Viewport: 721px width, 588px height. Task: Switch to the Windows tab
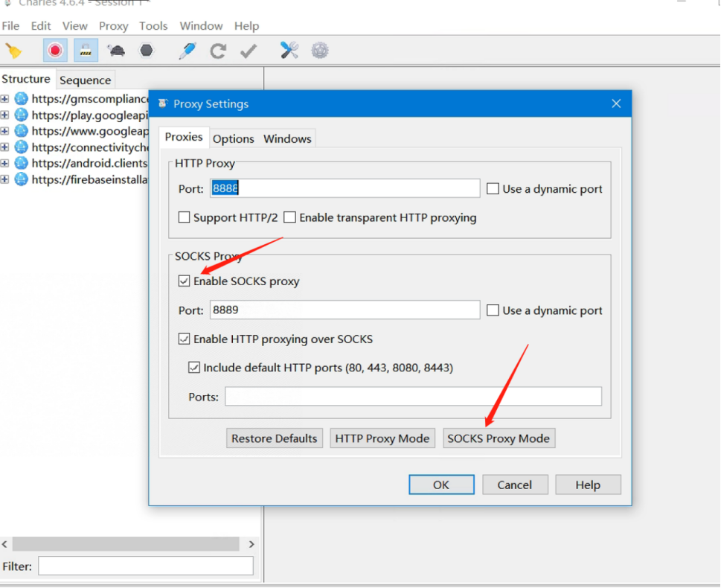click(287, 138)
